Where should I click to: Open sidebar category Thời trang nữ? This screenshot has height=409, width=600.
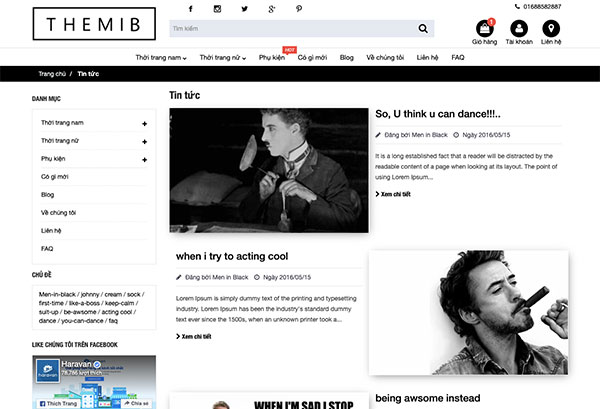pyautogui.click(x=60, y=141)
